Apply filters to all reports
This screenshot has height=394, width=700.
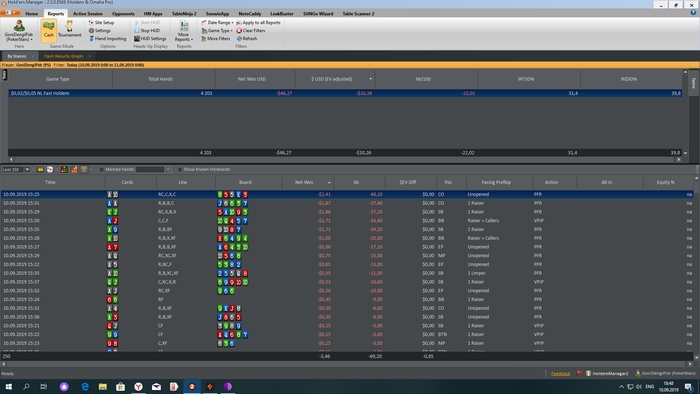pyautogui.click(x=258, y=22)
